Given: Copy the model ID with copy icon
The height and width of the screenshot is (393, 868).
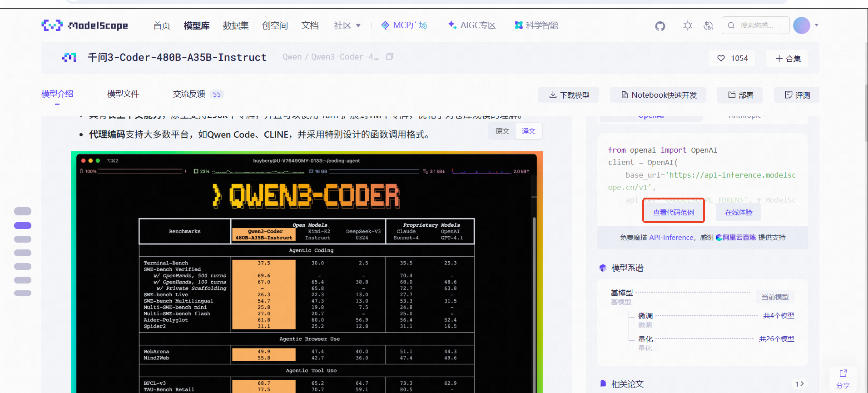Looking at the screenshot, I should click(390, 57).
